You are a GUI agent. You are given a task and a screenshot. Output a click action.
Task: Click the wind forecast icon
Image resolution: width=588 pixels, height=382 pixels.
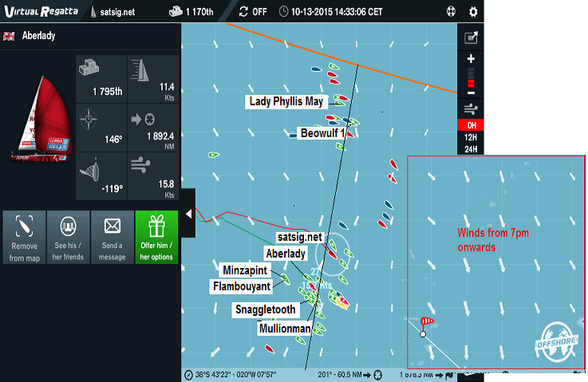pyautogui.click(x=471, y=109)
